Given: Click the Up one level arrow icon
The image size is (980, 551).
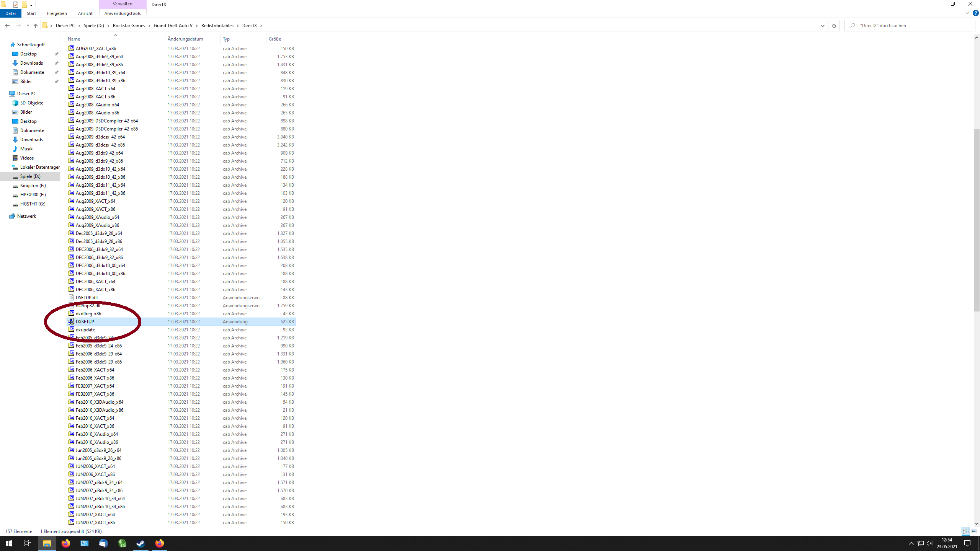Looking at the screenshot, I should click(36, 26).
